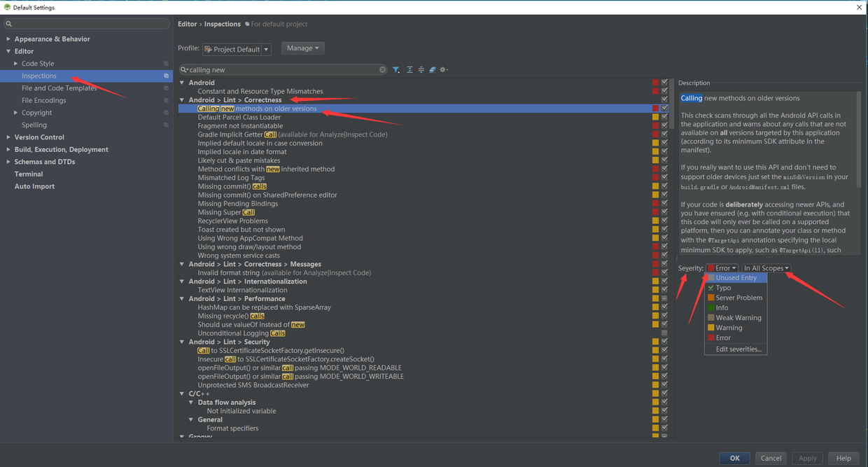The height and width of the screenshot is (467, 868).
Task: Click the Collapse All icon in inspections toolbar
Action: coord(421,70)
